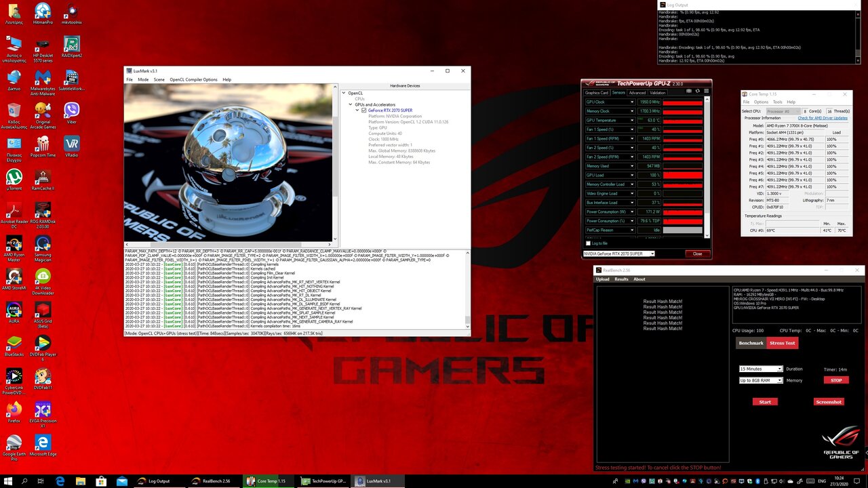Open µTorrent desktop icon

[x=14, y=179]
